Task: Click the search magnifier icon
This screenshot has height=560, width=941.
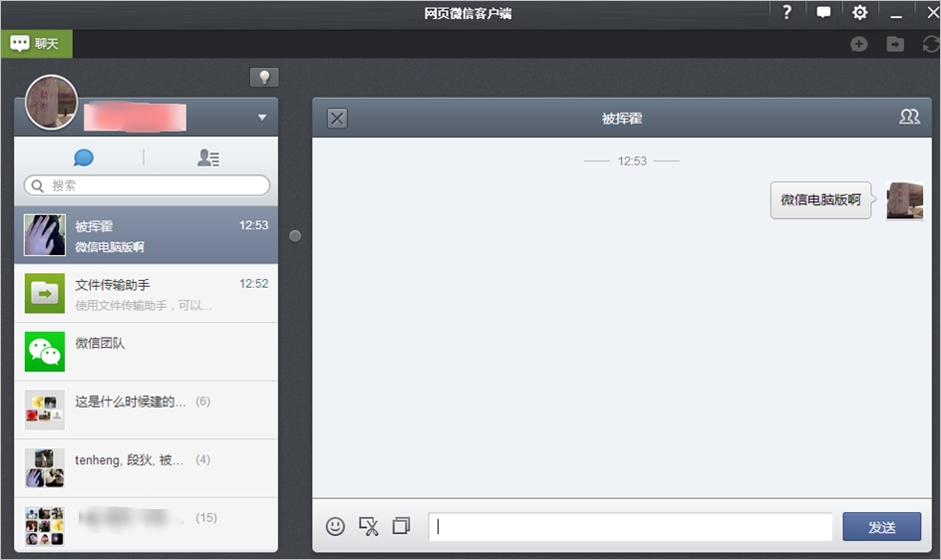Action: point(37,185)
